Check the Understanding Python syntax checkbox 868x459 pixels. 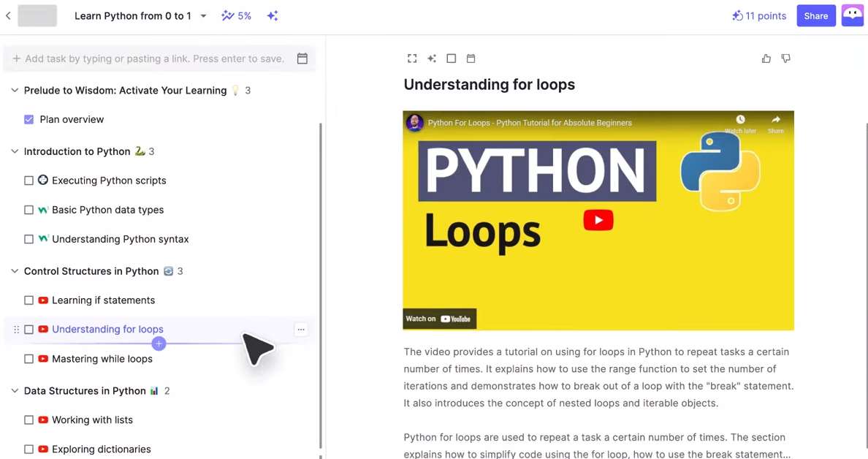(28, 239)
